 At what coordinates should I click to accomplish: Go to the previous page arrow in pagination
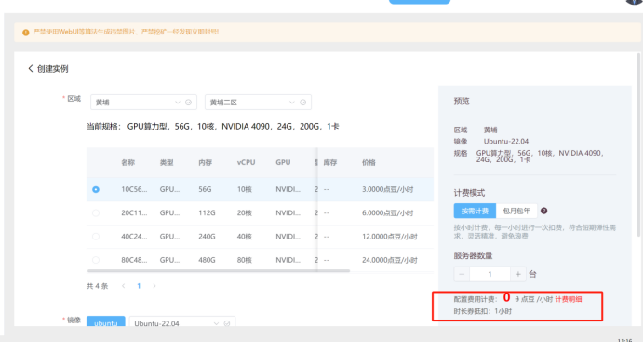point(123,286)
